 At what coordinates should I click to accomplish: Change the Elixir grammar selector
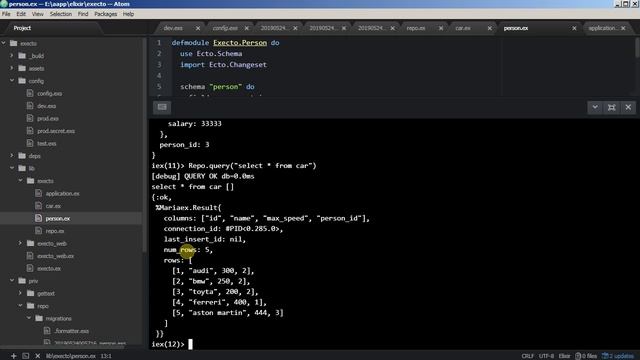pyautogui.click(x=564, y=356)
